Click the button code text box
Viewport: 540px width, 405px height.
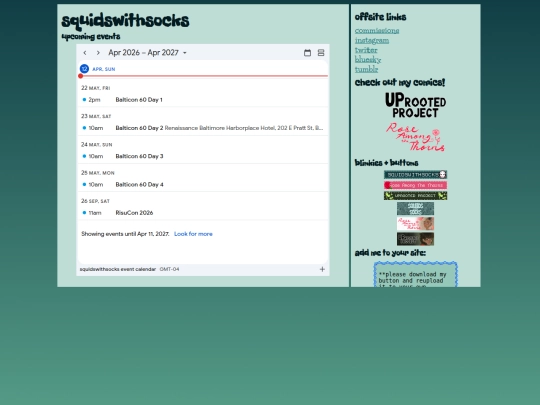(x=416, y=274)
